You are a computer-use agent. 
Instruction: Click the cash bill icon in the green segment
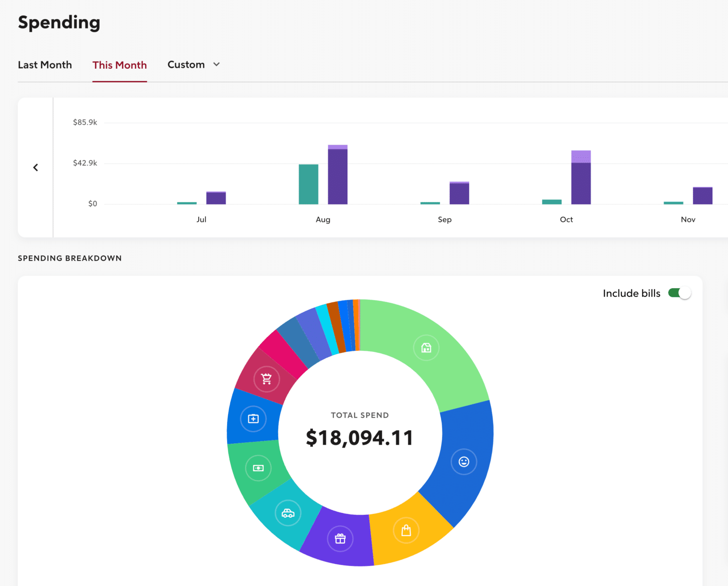coord(258,468)
